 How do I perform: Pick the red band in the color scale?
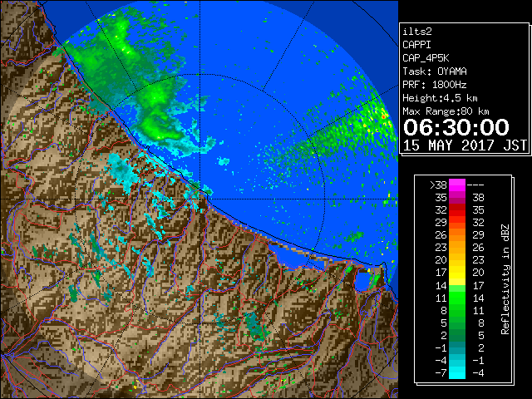pos(457,210)
